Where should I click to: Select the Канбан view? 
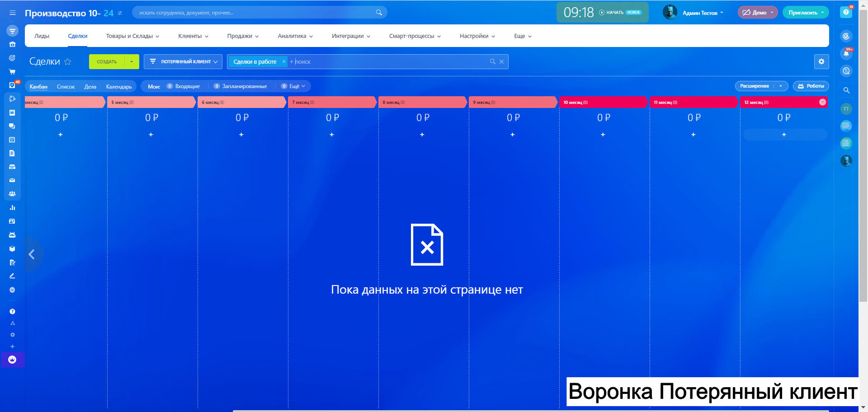38,86
